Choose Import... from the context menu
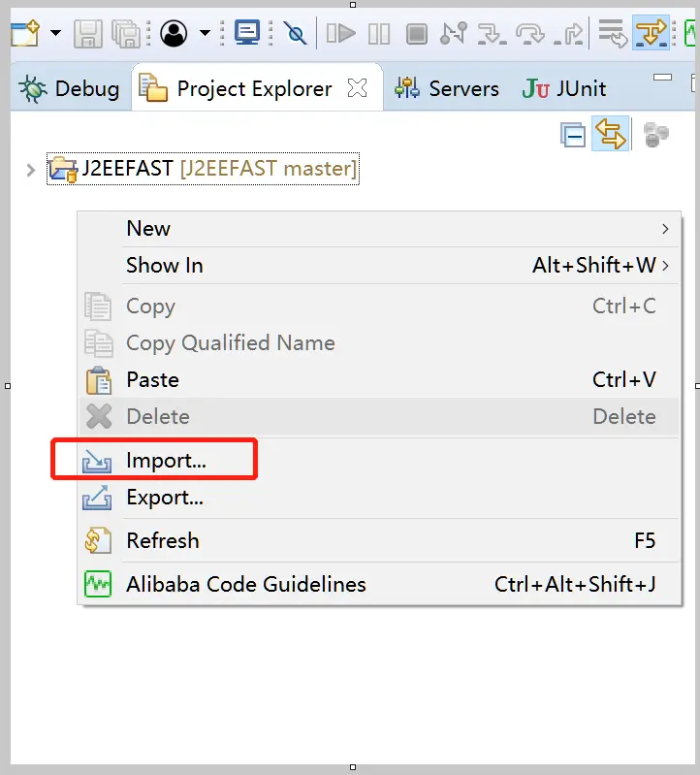This screenshot has width=700, height=775. click(166, 461)
